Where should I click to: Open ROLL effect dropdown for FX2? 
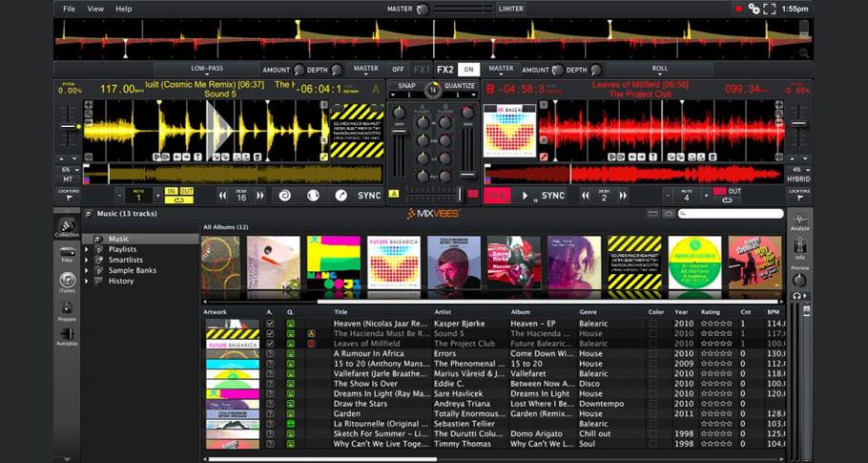[x=660, y=70]
